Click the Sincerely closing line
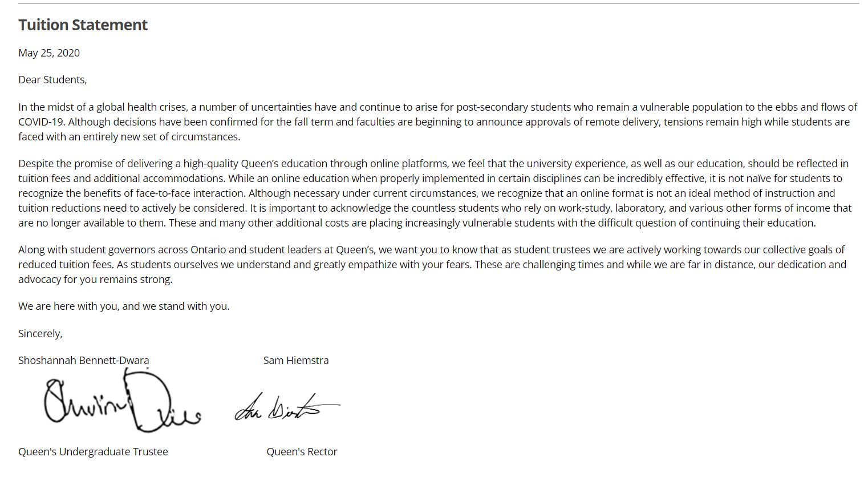This screenshot has height=477, width=868. click(40, 334)
